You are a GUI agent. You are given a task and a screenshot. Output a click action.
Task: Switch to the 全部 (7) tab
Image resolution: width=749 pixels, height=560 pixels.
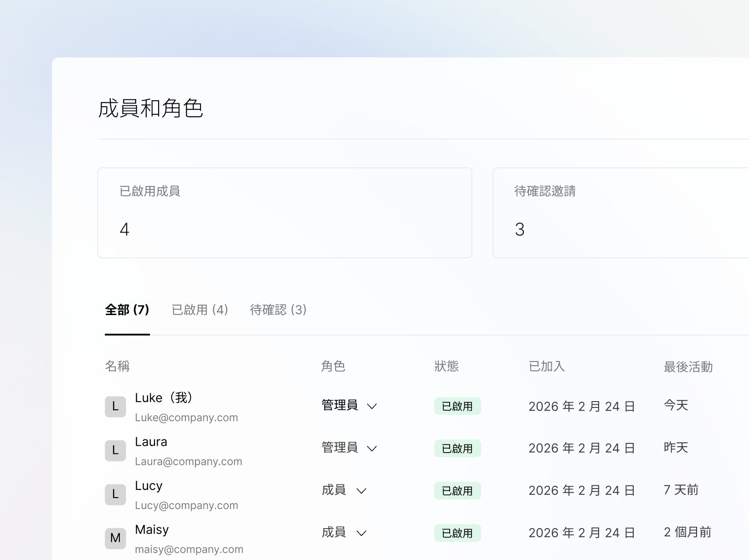pyautogui.click(x=127, y=310)
